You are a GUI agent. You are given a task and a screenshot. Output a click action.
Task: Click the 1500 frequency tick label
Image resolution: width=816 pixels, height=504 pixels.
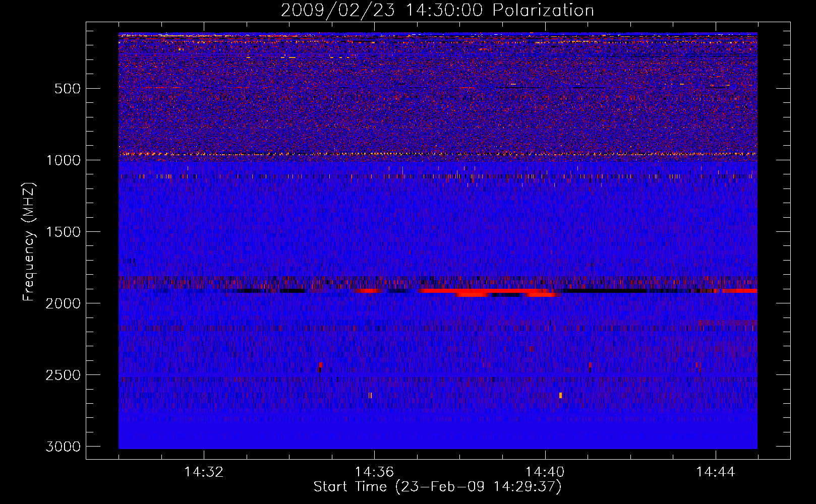64,232
